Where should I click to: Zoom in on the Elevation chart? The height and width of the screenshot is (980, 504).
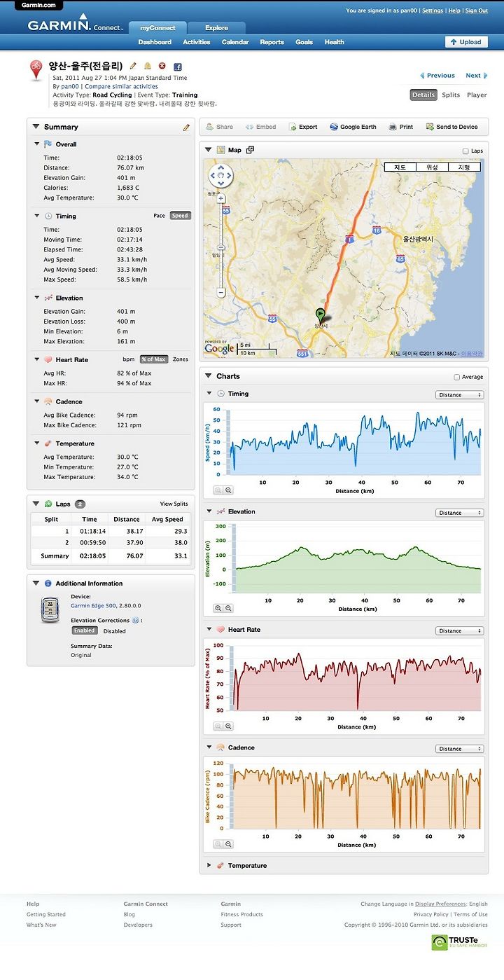[x=218, y=609]
